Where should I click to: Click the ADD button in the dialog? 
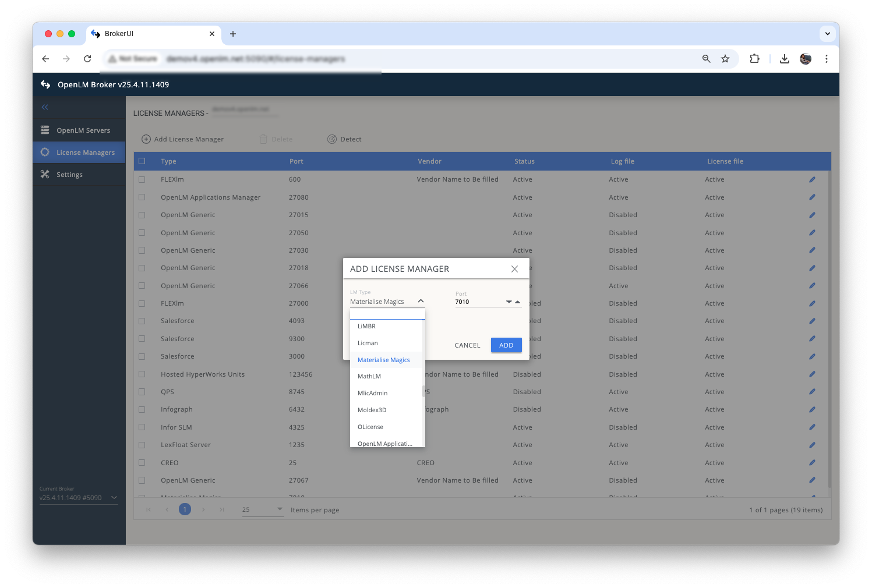point(506,345)
